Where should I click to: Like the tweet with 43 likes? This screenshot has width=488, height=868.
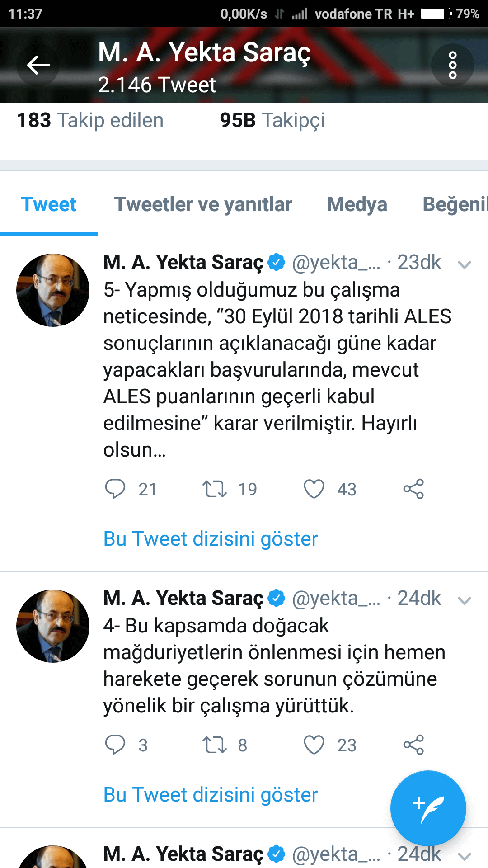314,489
